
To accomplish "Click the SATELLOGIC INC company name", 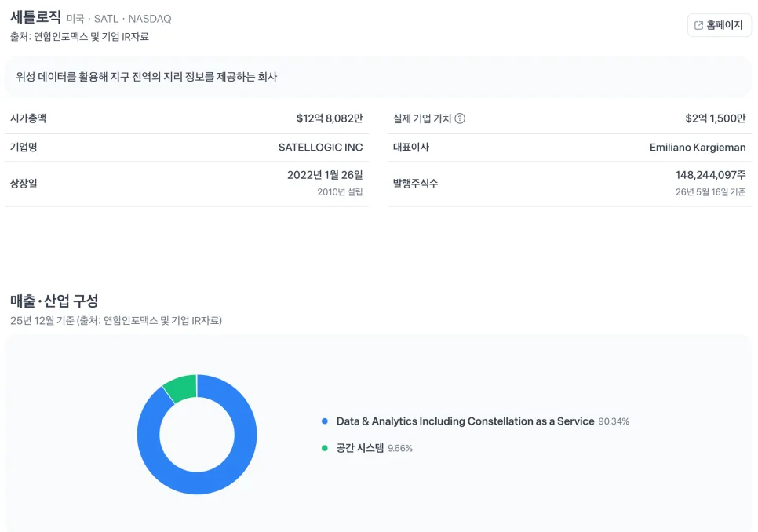I will point(320,148).
